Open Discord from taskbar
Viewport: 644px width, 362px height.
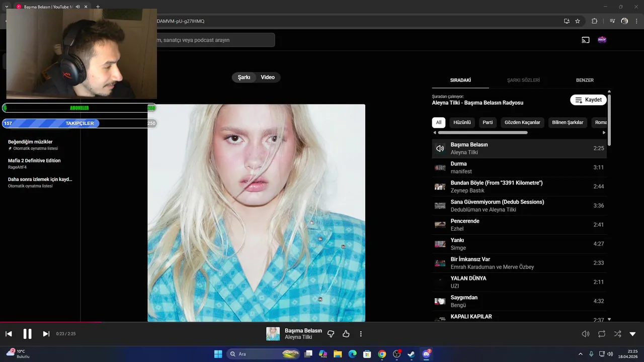point(426,354)
